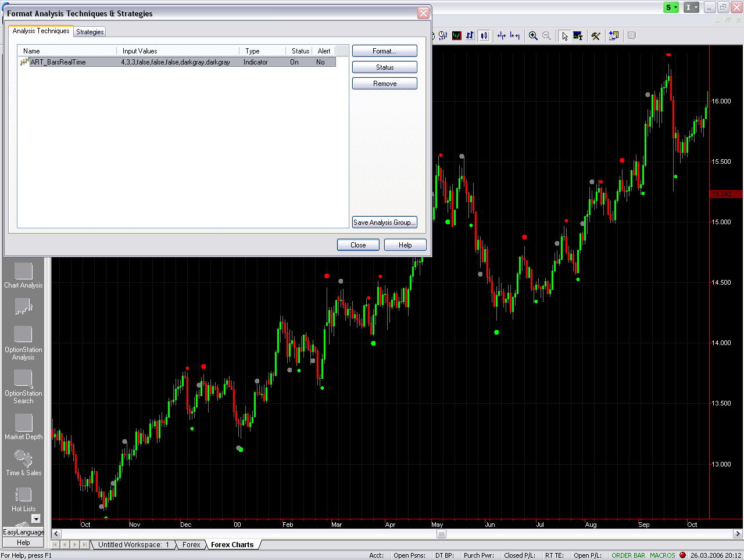The width and height of the screenshot is (744, 560).
Task: Select the pointer arrow tool
Action: [564, 36]
